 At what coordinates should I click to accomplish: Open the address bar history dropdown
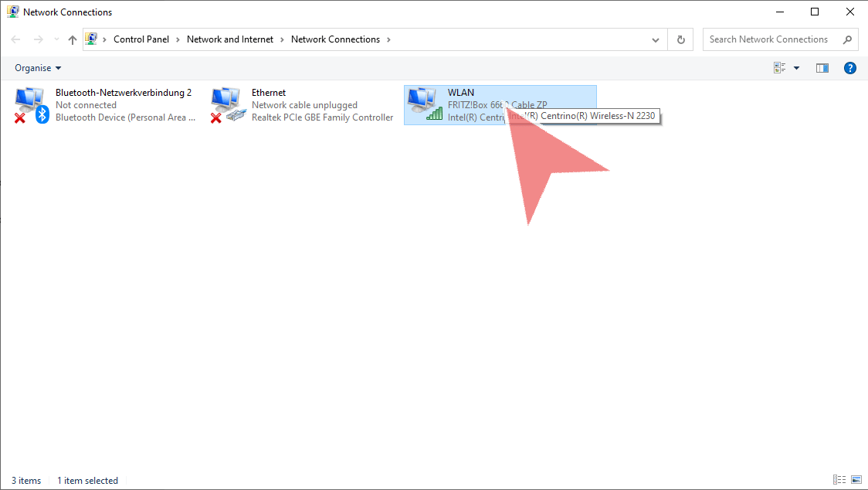pos(656,39)
